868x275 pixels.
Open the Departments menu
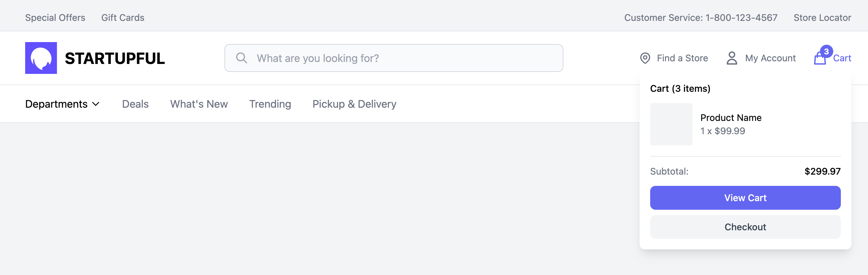(63, 104)
